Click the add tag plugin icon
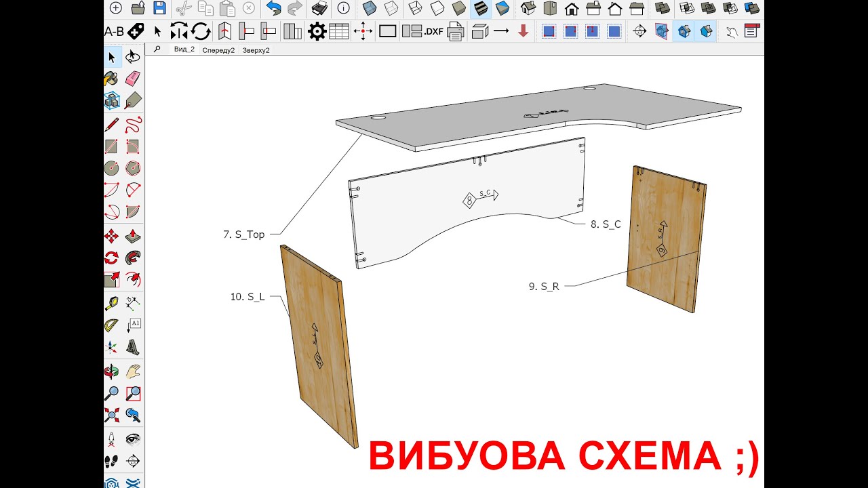This screenshot has width=868, height=488. (136, 31)
